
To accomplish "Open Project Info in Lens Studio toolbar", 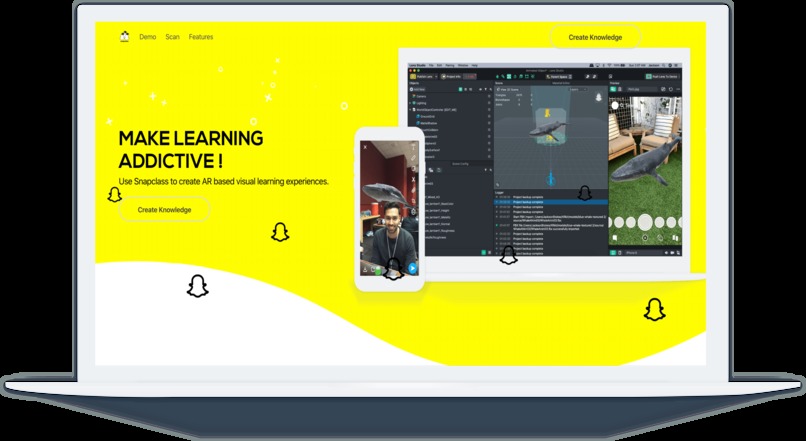I will coord(450,77).
